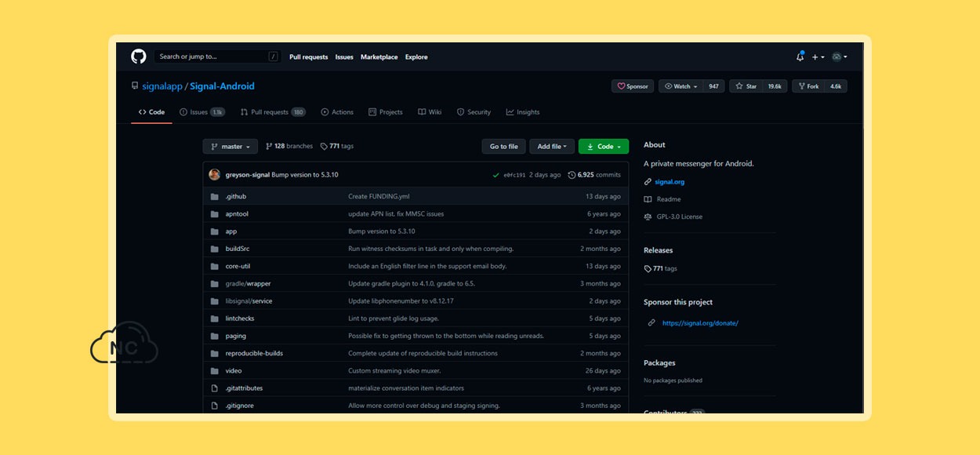Open the notifications bell icon
The width and height of the screenshot is (980, 455).
(800, 56)
